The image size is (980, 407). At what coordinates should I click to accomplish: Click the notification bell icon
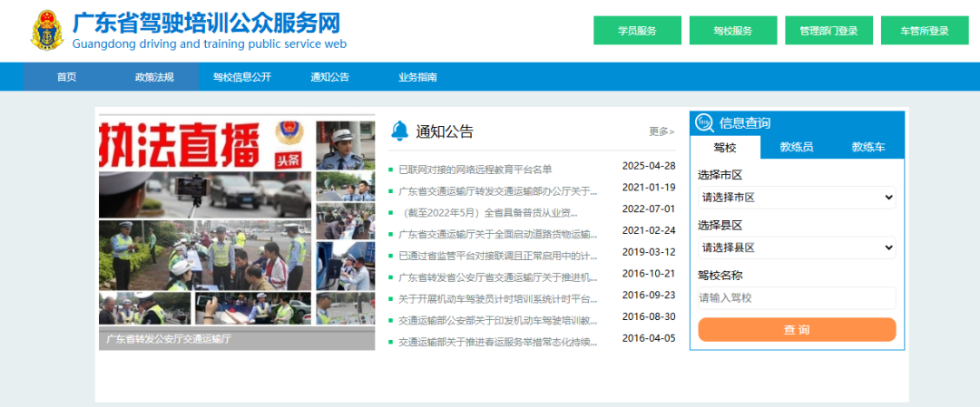click(x=399, y=131)
